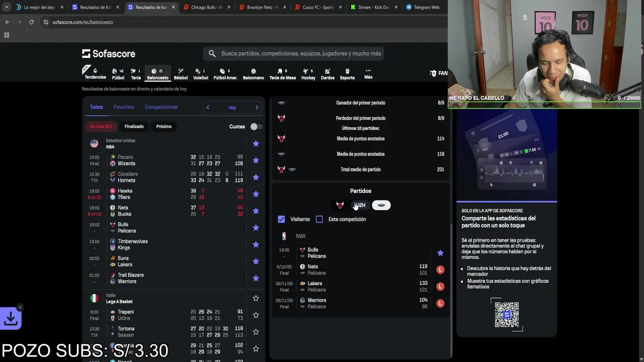Viewport: 644px width, 362px height.
Task: Filter by Finalizado matches
Action: click(134, 126)
